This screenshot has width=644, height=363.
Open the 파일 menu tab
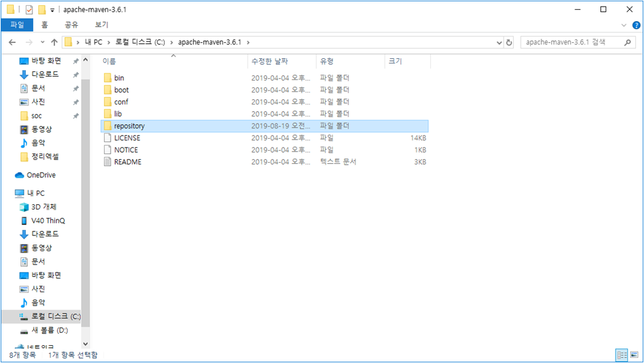[17, 25]
